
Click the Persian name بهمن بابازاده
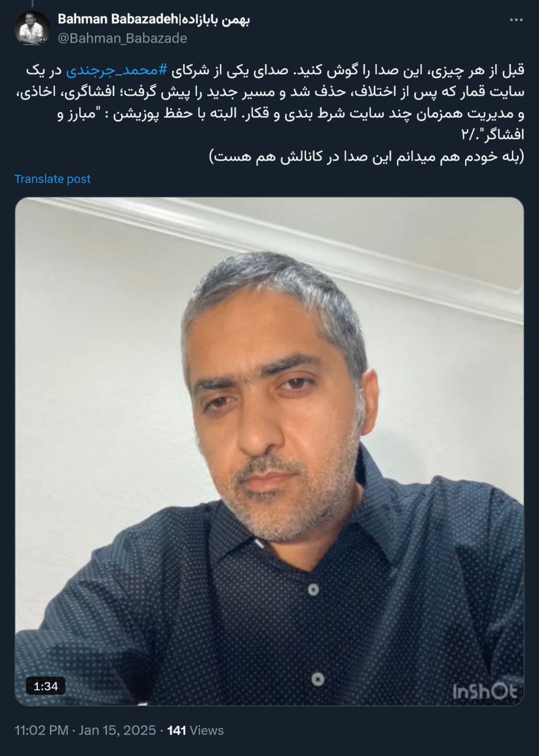[x=215, y=19]
